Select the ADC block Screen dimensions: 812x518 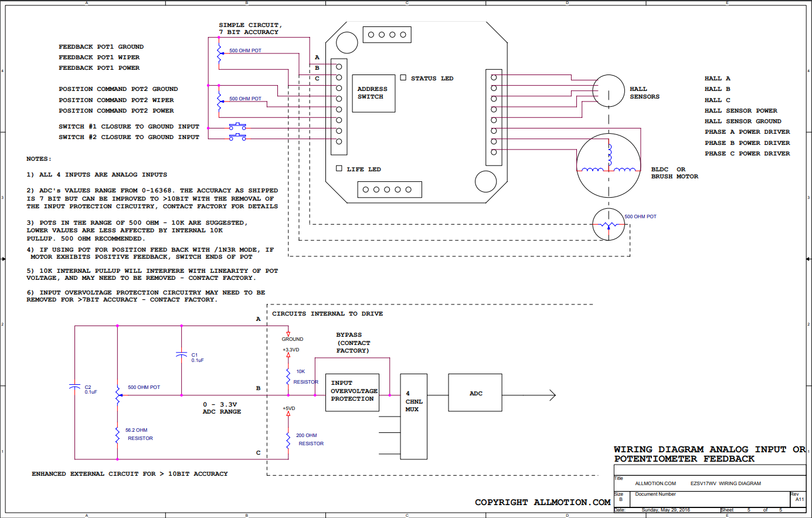475,393
